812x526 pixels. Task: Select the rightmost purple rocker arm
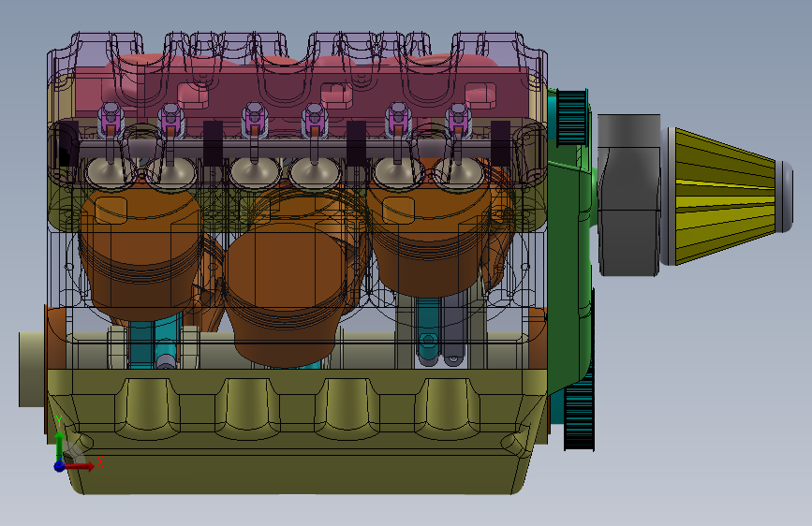458,121
